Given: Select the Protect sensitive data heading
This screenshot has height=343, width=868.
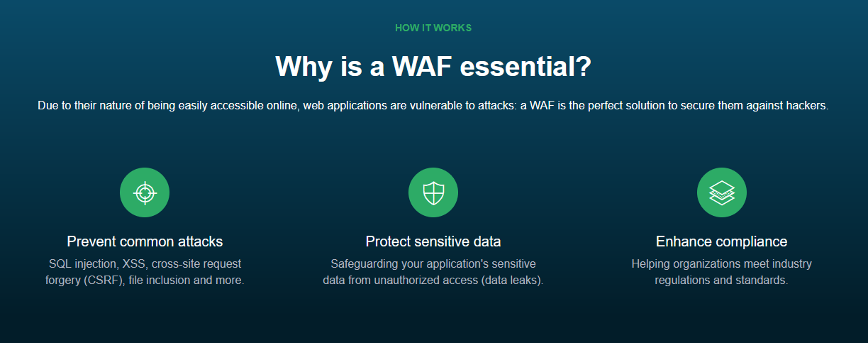Looking at the screenshot, I should [433, 241].
